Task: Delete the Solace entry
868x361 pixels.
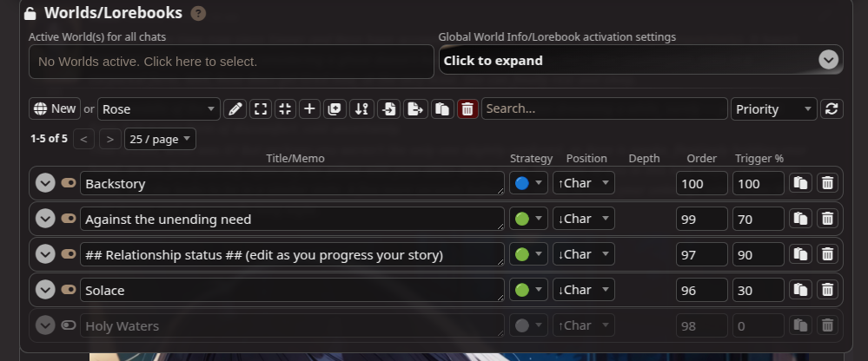Action: pyautogui.click(x=827, y=289)
